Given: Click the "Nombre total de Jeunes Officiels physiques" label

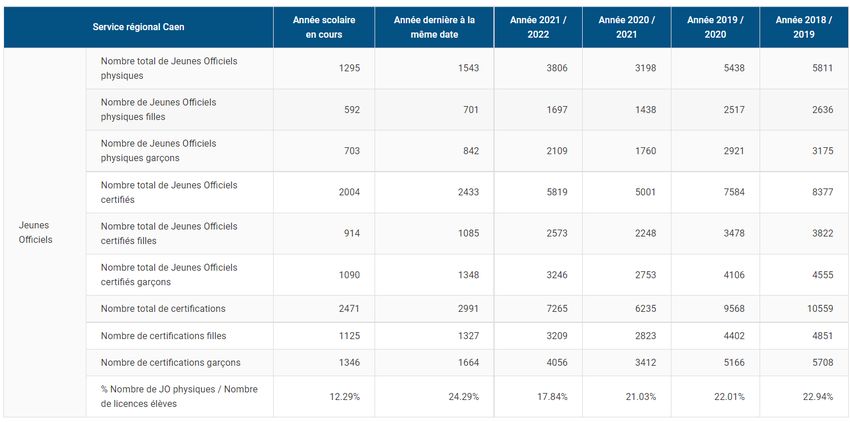Looking at the screenshot, I should [x=169, y=68].
